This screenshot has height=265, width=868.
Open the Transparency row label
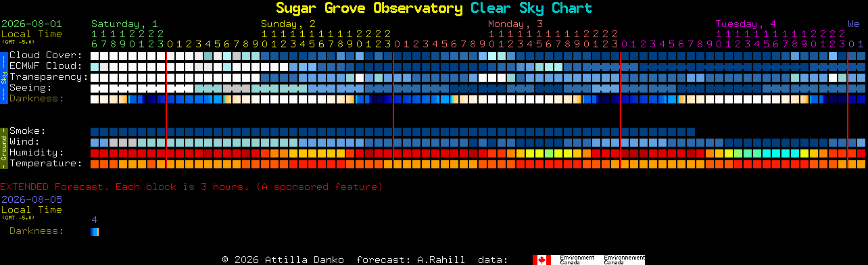[x=49, y=77]
